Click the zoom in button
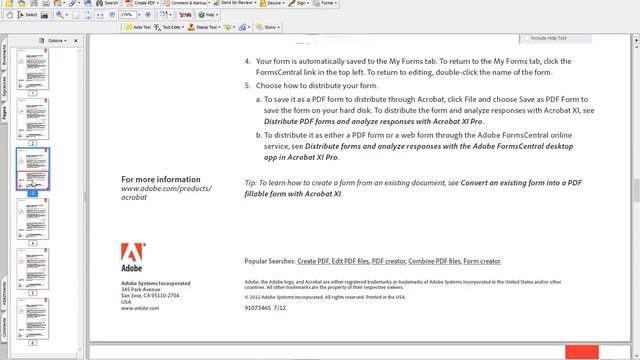 (148, 15)
